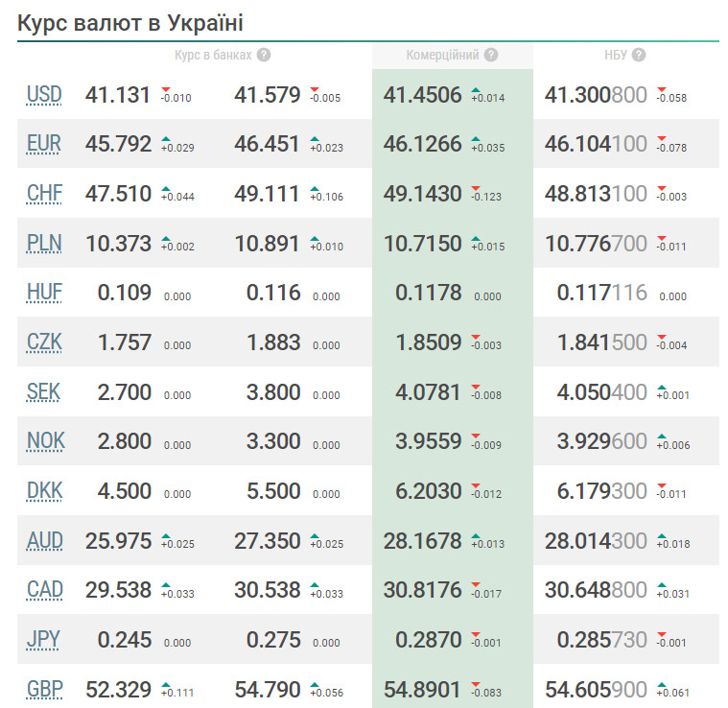
Task: Click the Курс в банках column header
Action: [213, 56]
